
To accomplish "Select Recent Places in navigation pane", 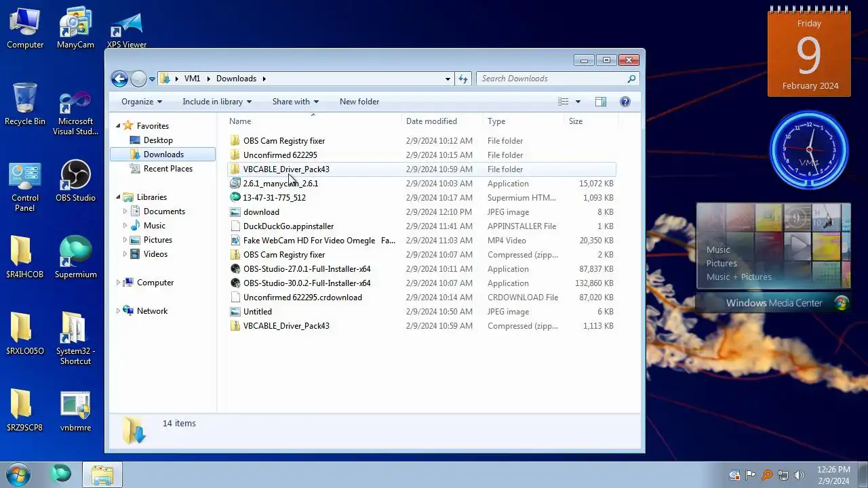I will pos(168,169).
